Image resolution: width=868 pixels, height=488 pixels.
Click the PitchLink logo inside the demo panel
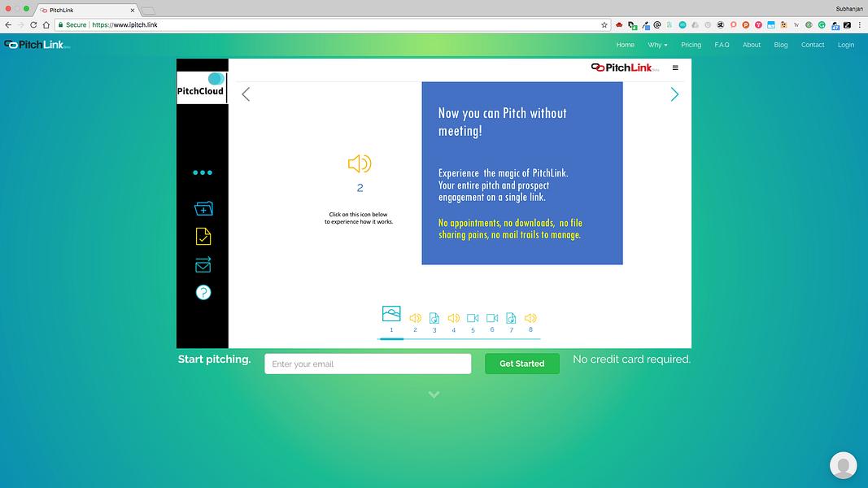tap(625, 68)
